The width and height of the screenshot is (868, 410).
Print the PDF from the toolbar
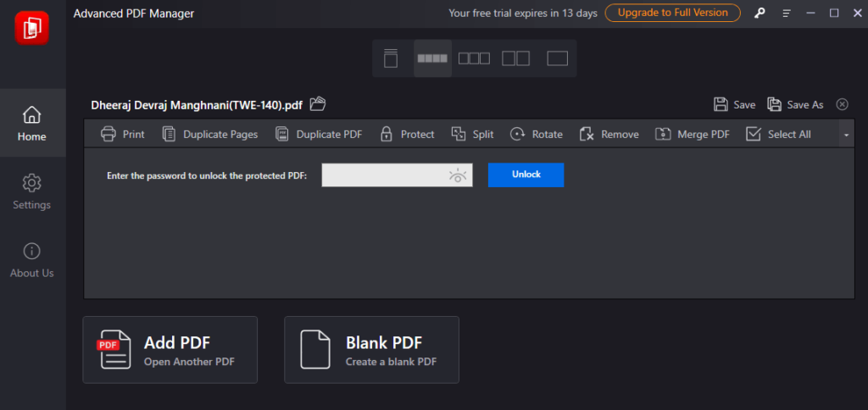pos(122,134)
